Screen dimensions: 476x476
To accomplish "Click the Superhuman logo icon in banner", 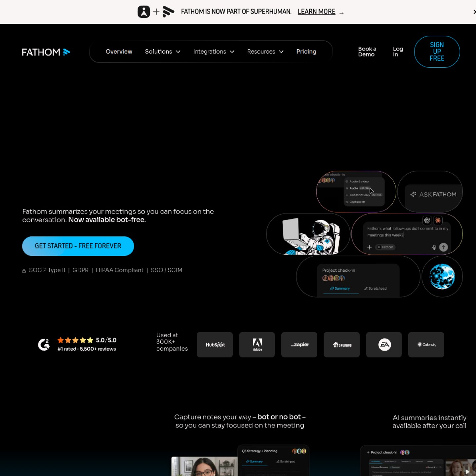I will tap(144, 12).
